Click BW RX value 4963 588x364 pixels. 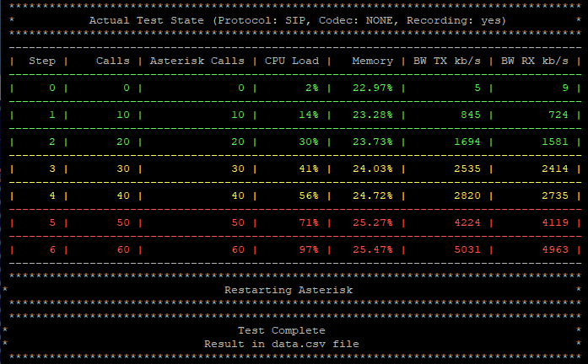tap(555, 249)
